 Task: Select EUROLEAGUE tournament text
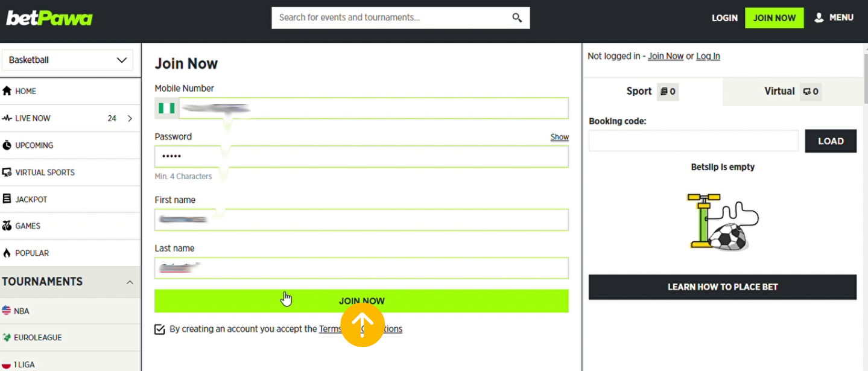point(38,338)
